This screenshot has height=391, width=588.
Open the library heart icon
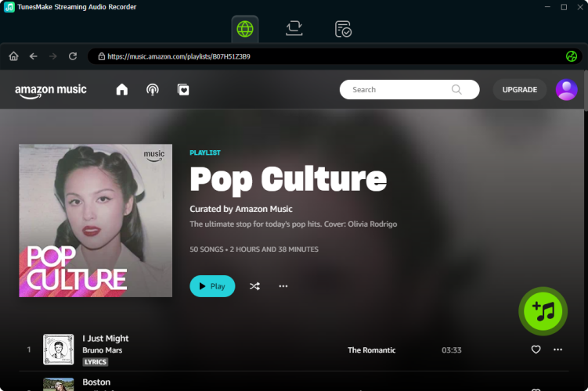pyautogui.click(x=183, y=89)
